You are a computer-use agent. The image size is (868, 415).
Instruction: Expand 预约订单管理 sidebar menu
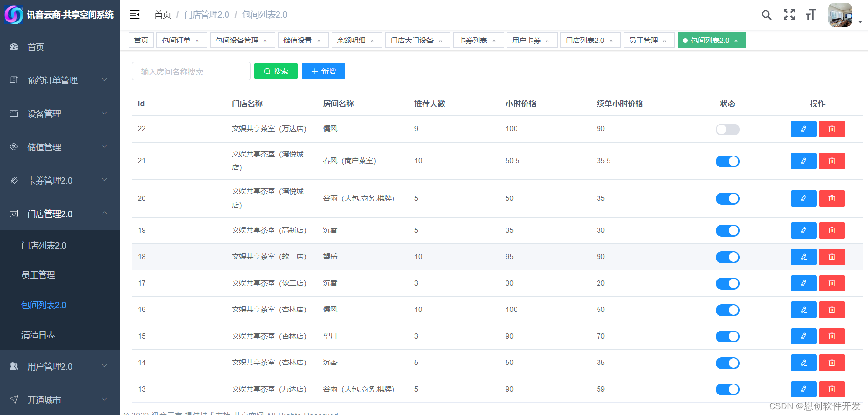pyautogui.click(x=60, y=80)
